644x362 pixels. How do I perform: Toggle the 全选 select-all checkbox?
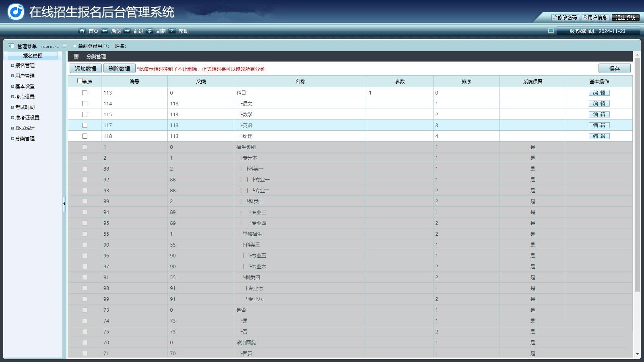tap(80, 81)
